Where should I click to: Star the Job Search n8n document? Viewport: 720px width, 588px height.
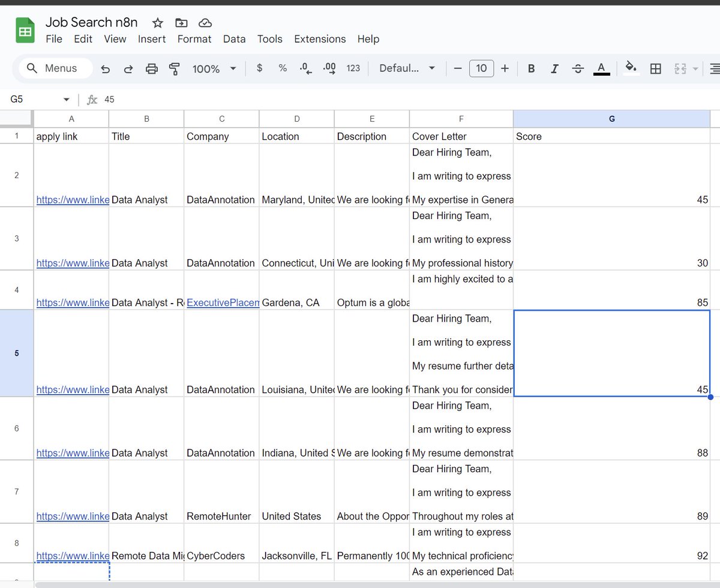(158, 23)
